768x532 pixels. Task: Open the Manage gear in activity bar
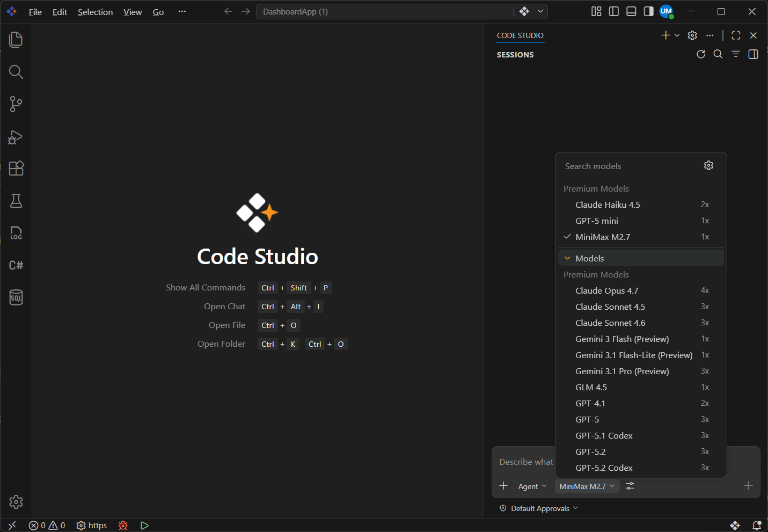click(x=16, y=502)
